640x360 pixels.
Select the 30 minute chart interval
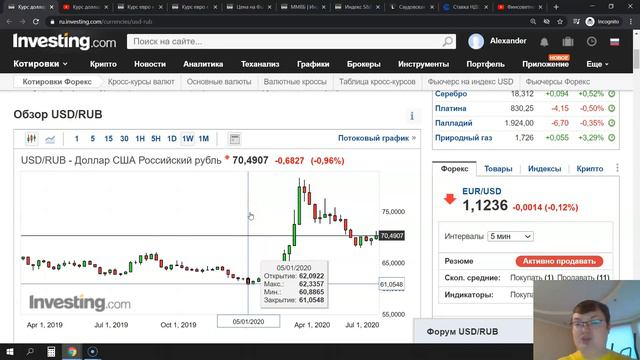pyautogui.click(x=124, y=139)
